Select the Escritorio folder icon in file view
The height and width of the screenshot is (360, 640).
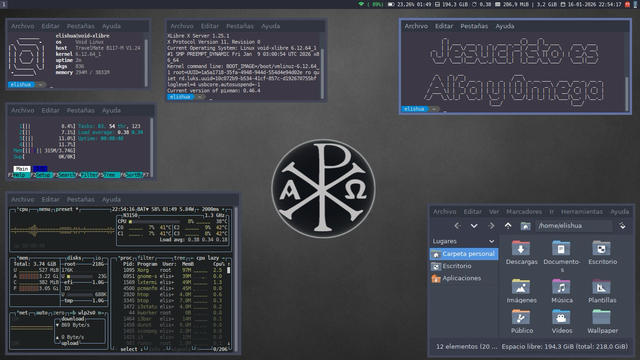[602, 248]
